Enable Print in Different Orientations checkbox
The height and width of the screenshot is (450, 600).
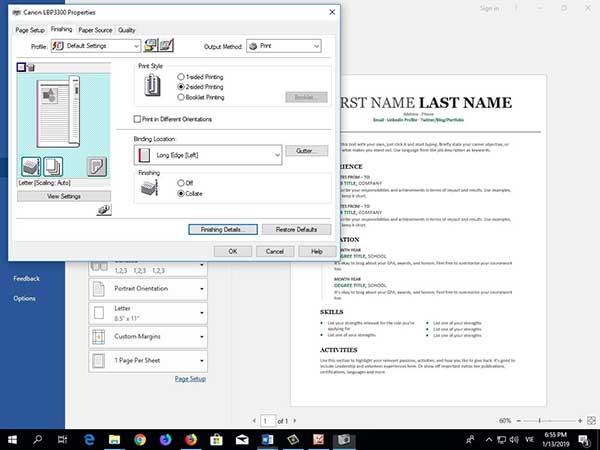(x=173, y=119)
